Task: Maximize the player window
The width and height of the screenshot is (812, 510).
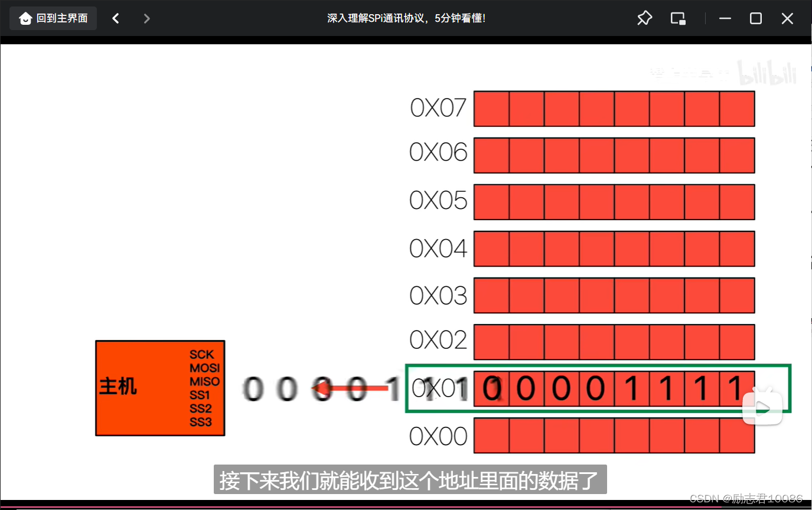Action: [x=755, y=18]
